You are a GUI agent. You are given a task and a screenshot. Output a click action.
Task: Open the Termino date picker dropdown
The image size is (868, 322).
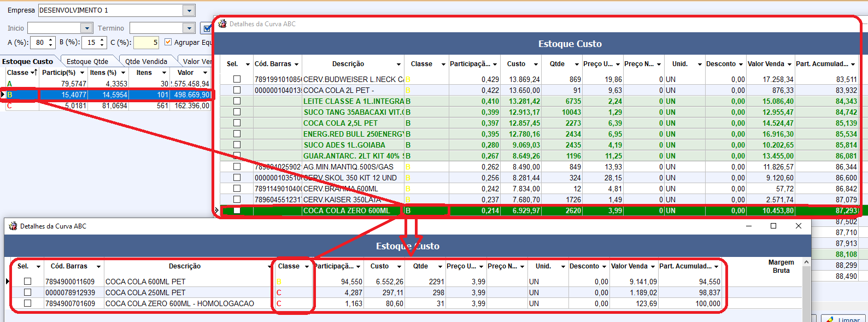pos(189,28)
